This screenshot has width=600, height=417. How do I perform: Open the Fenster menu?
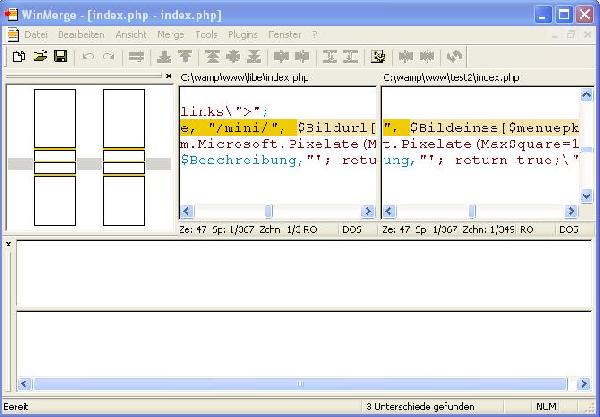[285, 35]
